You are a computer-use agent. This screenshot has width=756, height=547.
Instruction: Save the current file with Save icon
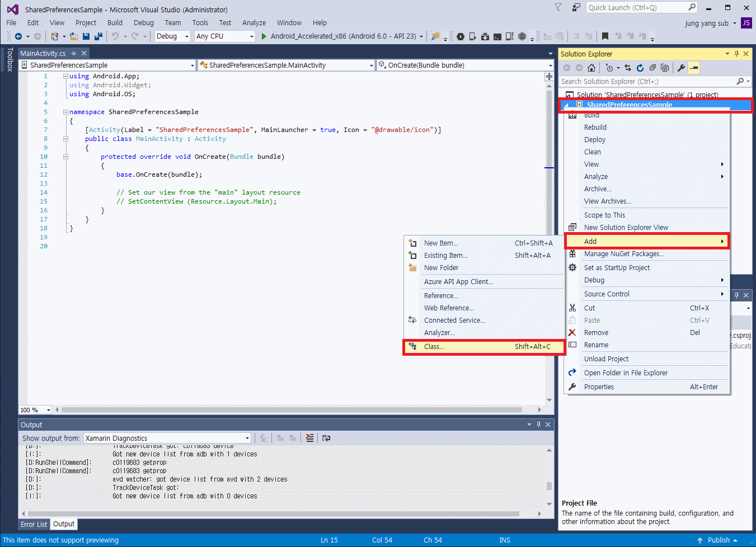pyautogui.click(x=86, y=36)
